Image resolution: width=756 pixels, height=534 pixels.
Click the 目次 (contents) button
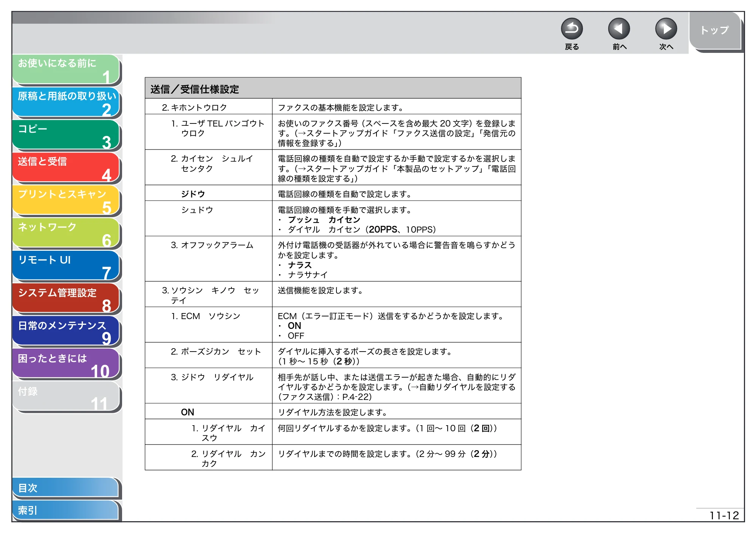[x=66, y=488]
